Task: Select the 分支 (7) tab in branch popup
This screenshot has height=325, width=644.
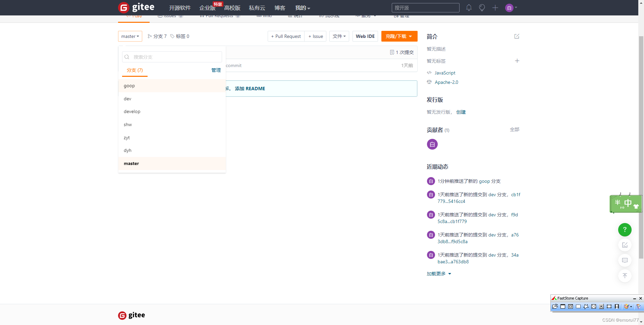Action: click(135, 70)
